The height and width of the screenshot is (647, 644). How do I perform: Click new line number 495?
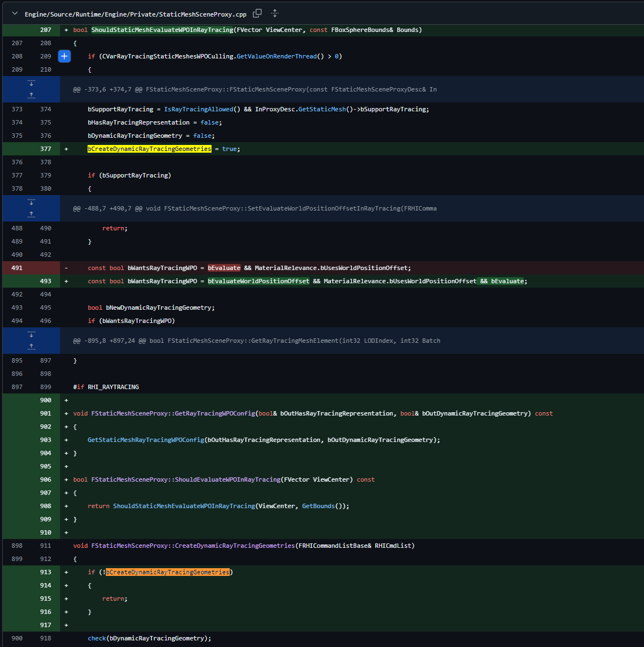coord(46,308)
